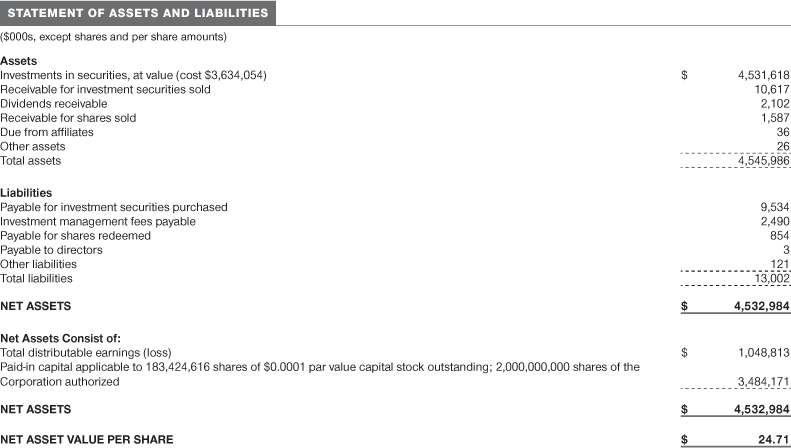Click Payable for investment securities purchased label
Screen dimensions: 791x448
pos(114,207)
